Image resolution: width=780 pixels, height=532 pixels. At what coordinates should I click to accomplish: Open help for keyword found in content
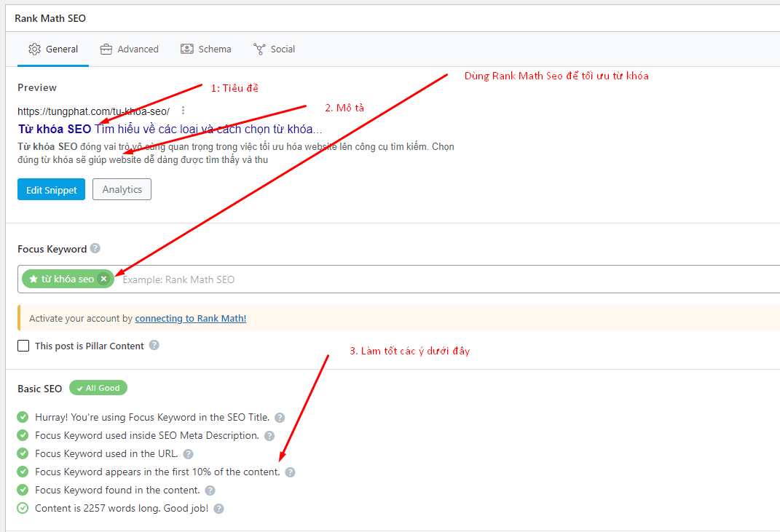[210, 491]
